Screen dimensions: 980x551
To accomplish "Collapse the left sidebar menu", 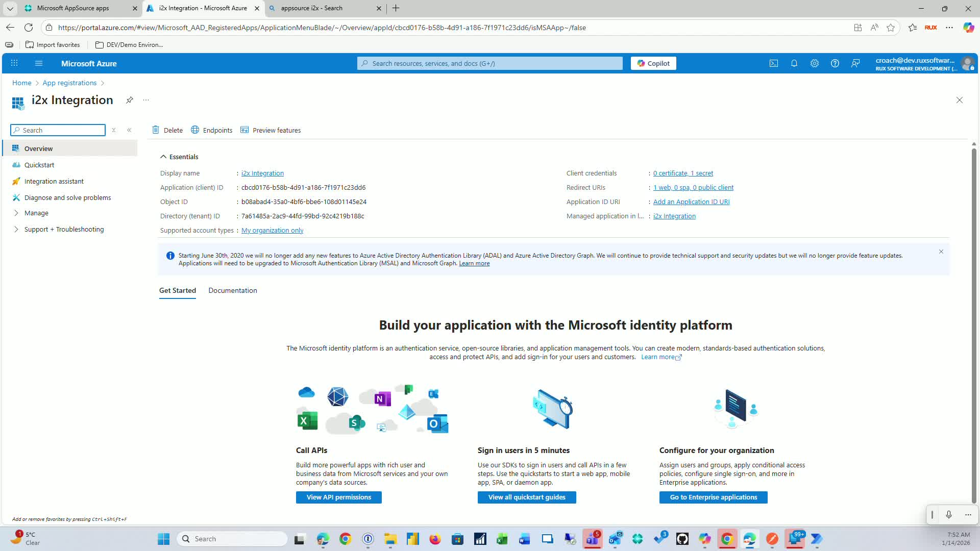I will pyautogui.click(x=129, y=130).
